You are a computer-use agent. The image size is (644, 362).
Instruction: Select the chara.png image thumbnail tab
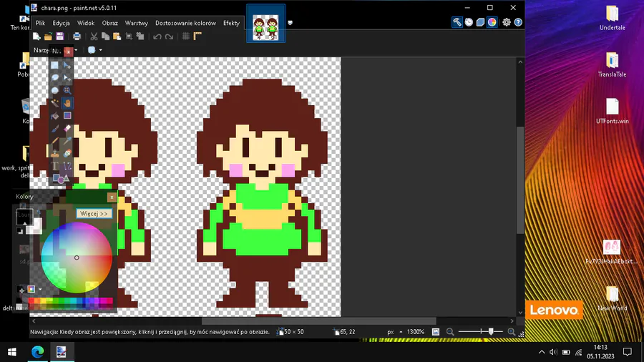[265, 23]
